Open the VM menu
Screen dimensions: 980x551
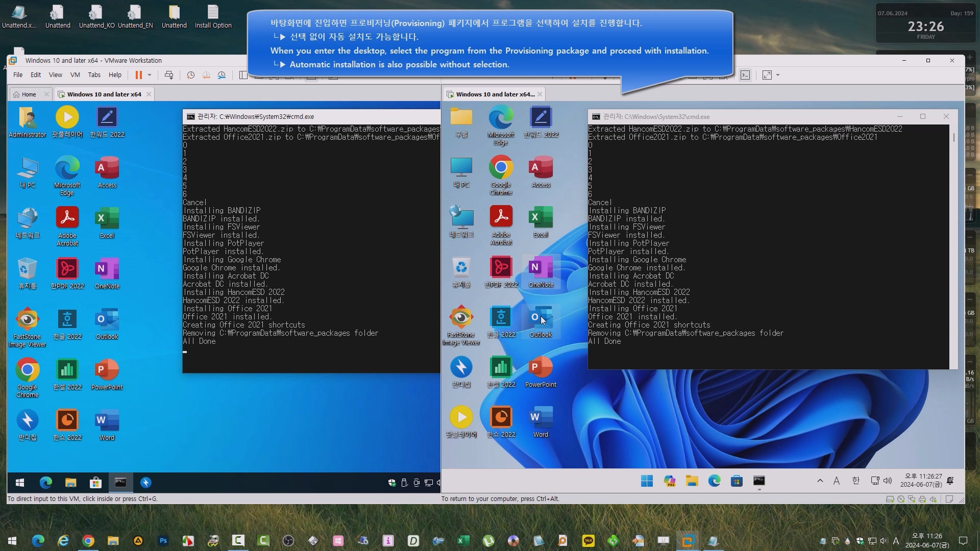[x=75, y=74]
